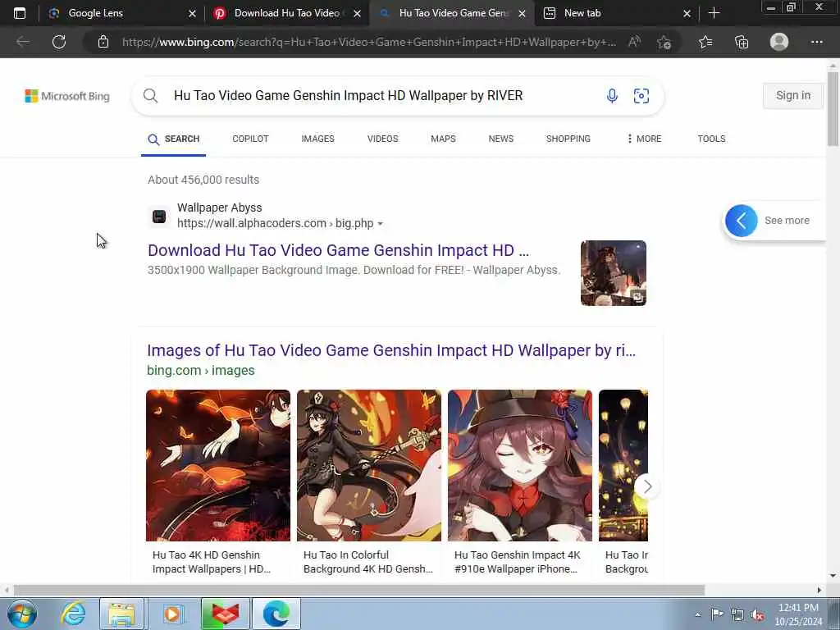Launch Internet Explorer from taskbar
Viewport: 840px width, 630px height.
[x=73, y=614]
